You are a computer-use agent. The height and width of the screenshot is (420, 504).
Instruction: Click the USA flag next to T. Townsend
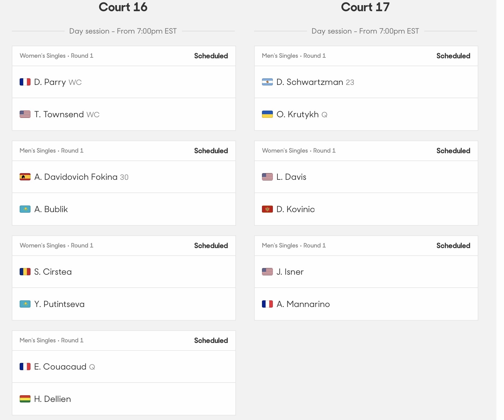pyautogui.click(x=25, y=114)
